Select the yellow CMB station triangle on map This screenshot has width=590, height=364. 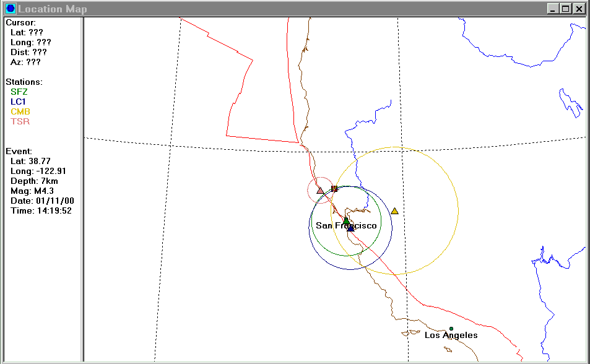coord(394,211)
